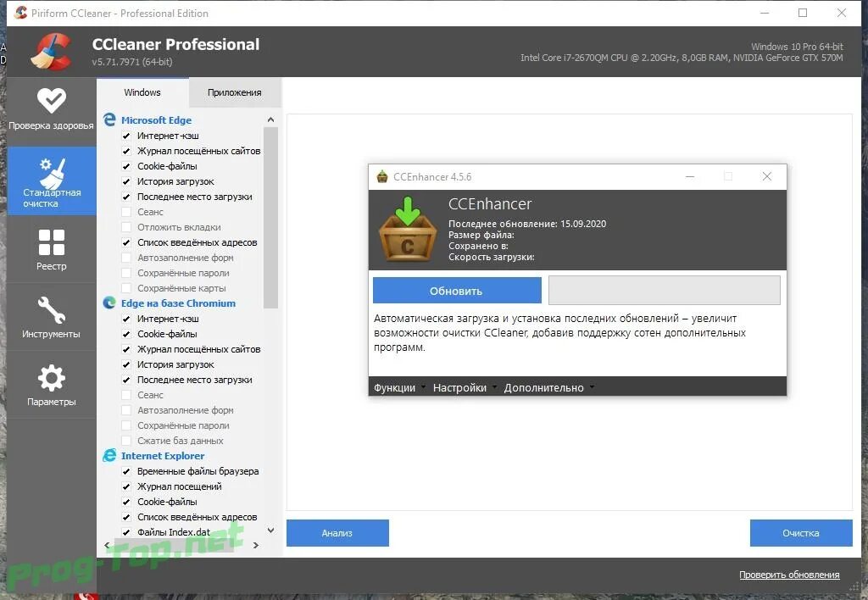Open the Параметры gear icon

52,378
